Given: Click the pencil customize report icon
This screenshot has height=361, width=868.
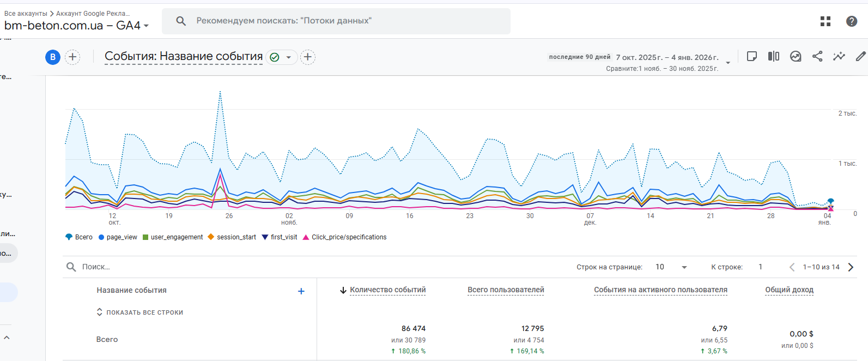Looking at the screenshot, I should tap(861, 56).
